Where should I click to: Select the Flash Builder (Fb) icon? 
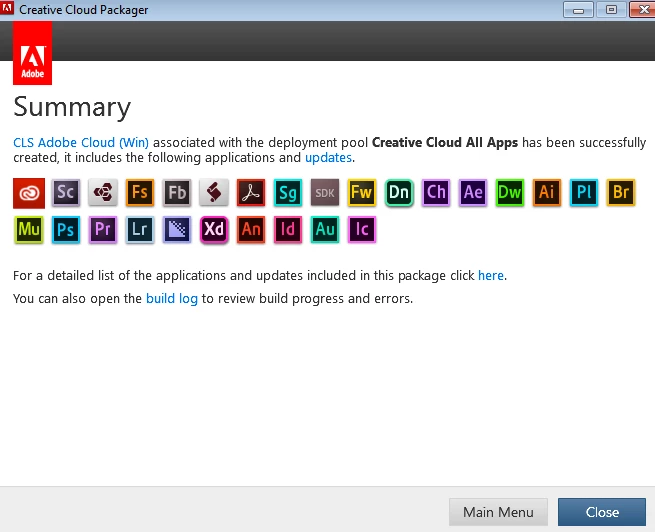[177, 193]
